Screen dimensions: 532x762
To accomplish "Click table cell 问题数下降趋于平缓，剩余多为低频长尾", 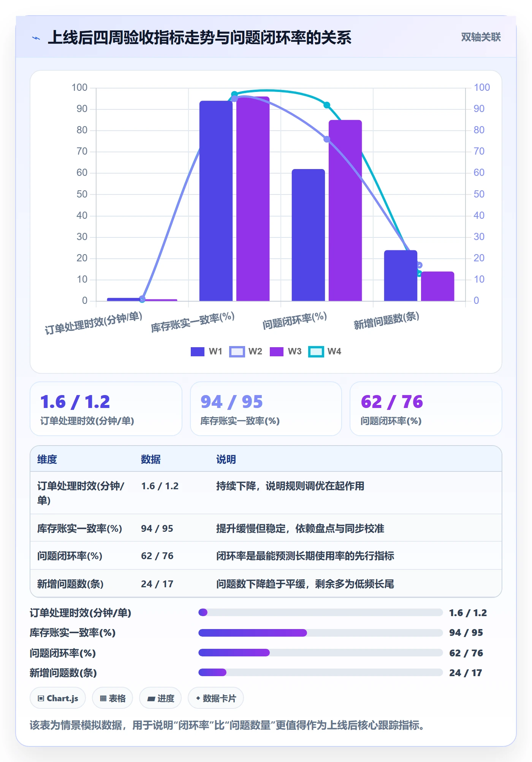I will [305, 584].
